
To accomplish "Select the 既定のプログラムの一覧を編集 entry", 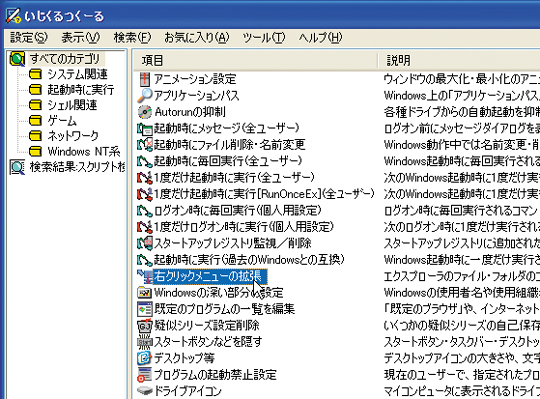I will (225, 309).
